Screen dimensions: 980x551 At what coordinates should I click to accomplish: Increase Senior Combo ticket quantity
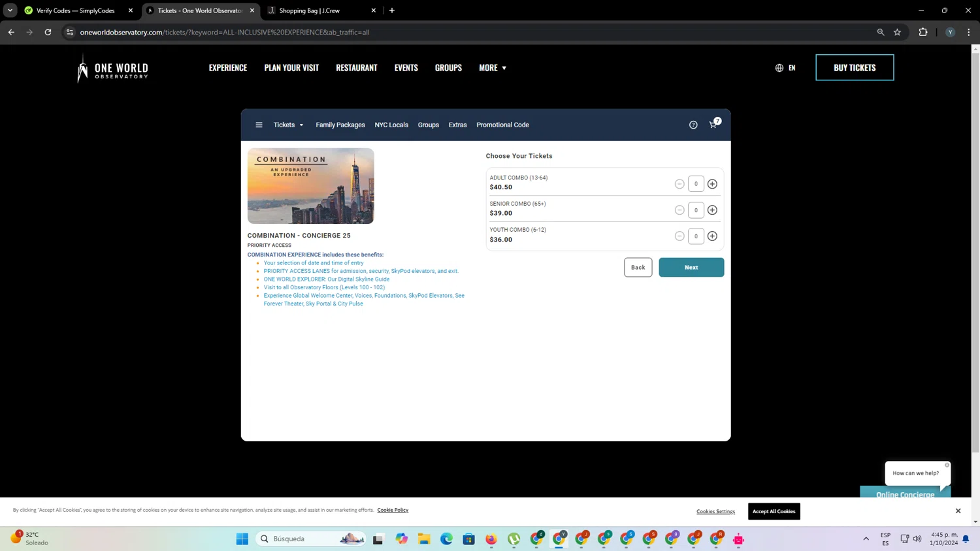(x=712, y=210)
